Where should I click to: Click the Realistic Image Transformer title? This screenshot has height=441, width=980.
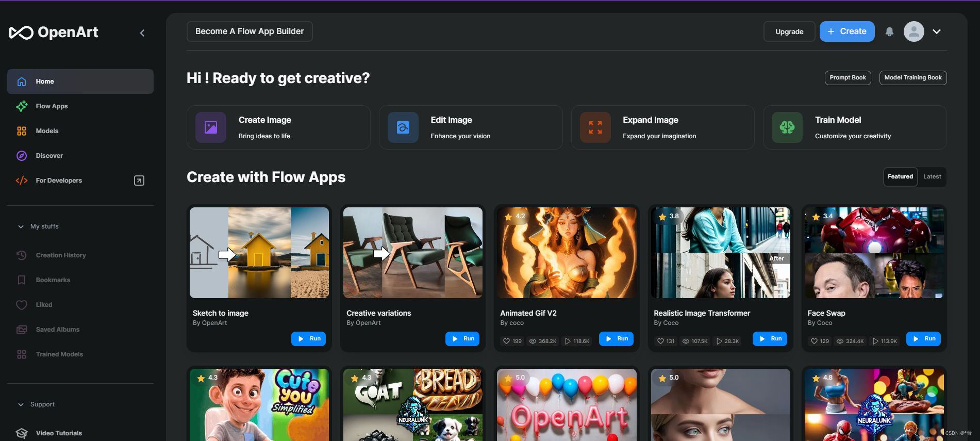(702, 313)
